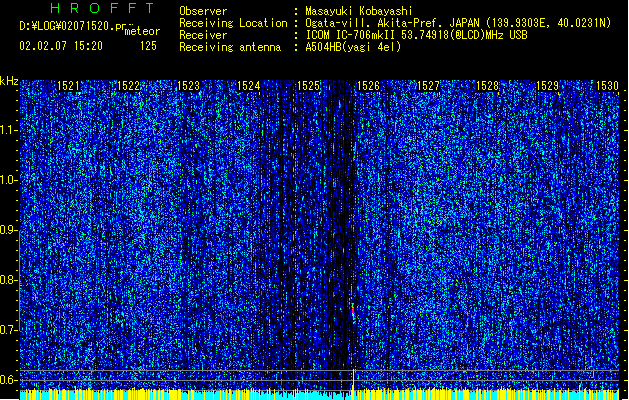Click the meteor count value 125

tap(148, 46)
